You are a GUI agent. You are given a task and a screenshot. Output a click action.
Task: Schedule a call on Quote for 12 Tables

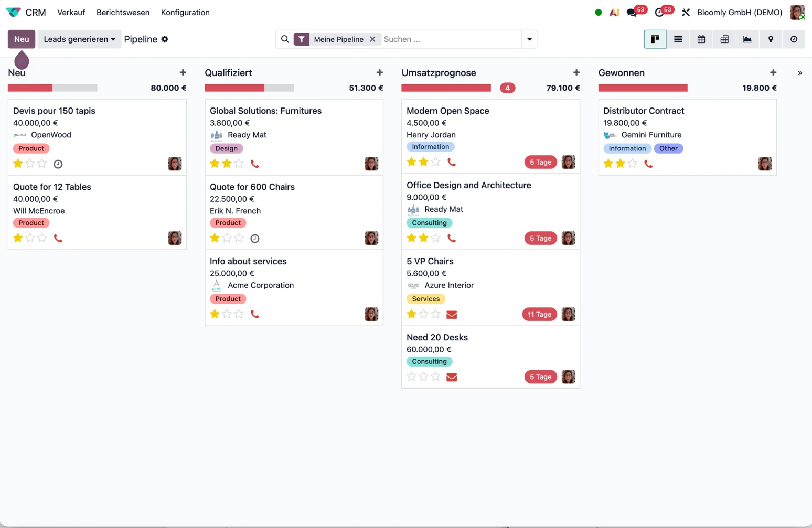58,238
